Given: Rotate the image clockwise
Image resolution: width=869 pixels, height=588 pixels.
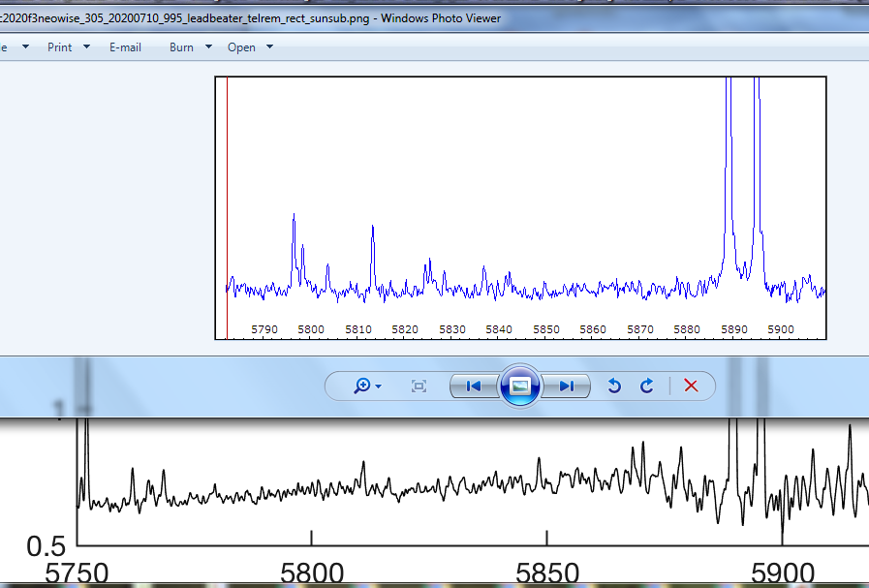Looking at the screenshot, I should click(647, 386).
